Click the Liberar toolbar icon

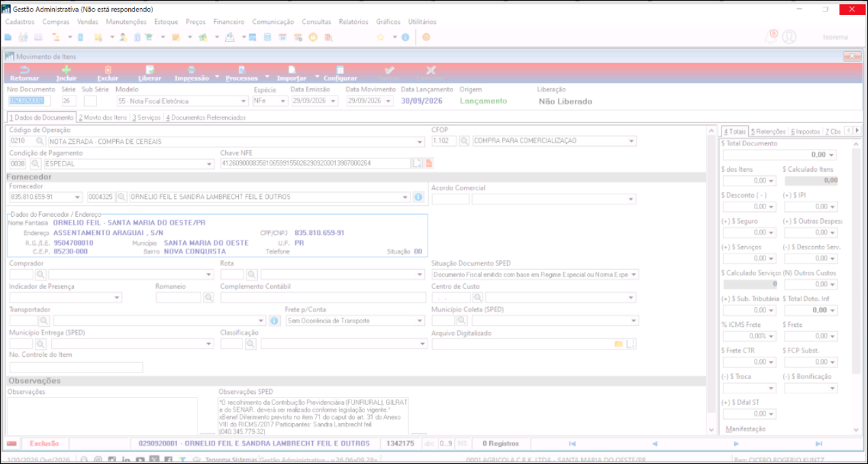pos(149,69)
